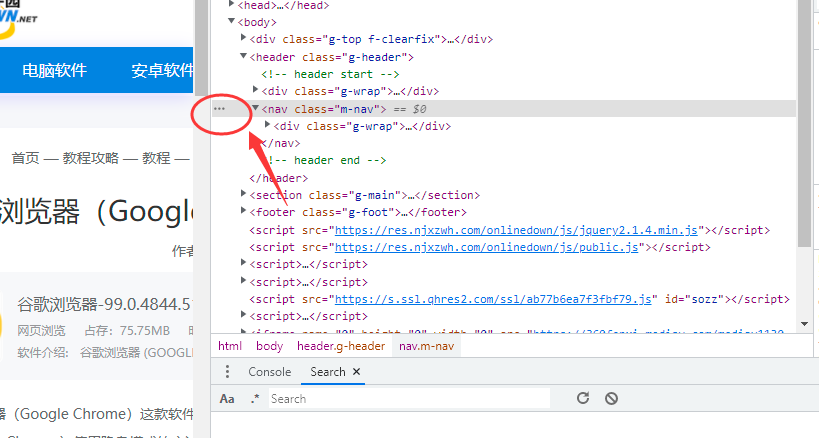Select the Search drawer tab

coord(327,372)
